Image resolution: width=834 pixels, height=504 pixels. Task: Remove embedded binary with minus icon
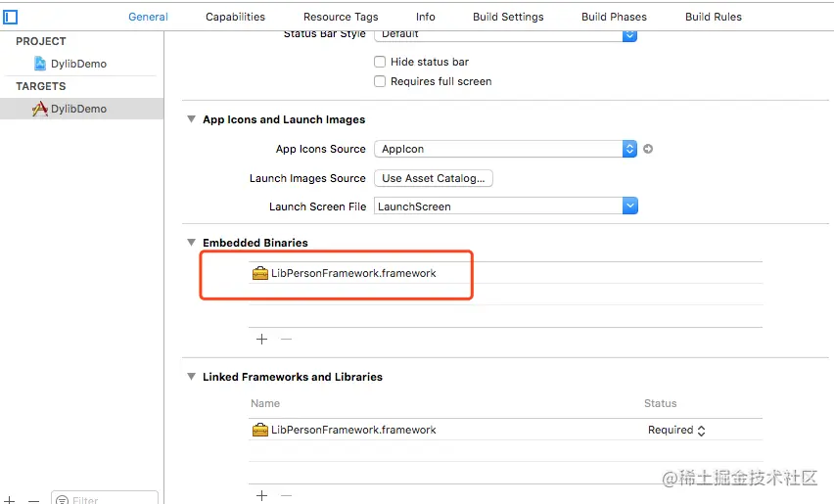point(286,339)
